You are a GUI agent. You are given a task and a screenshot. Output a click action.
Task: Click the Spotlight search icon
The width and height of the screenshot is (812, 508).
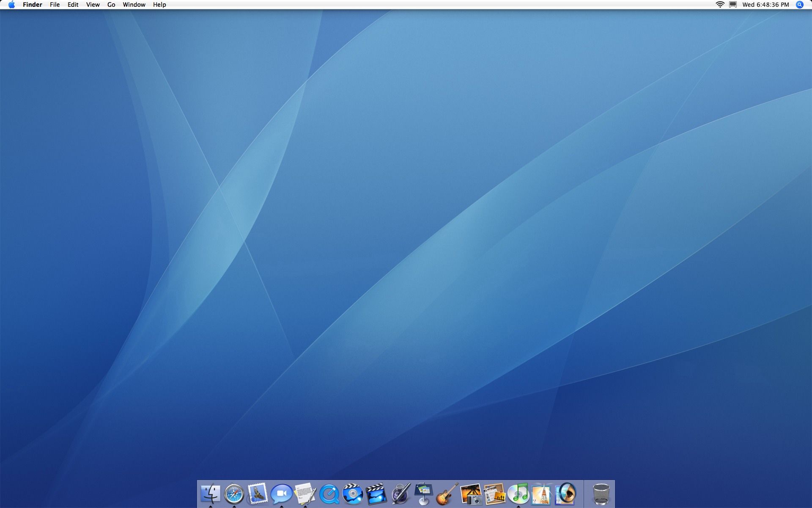click(x=799, y=5)
